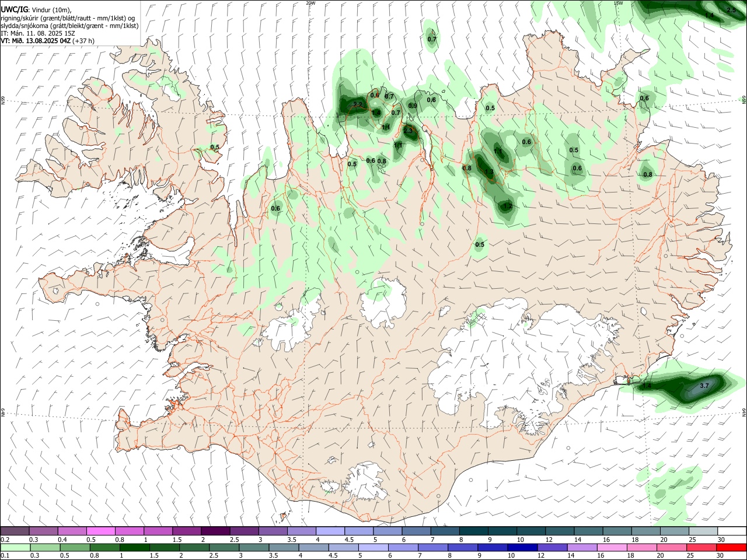The height and width of the screenshot is (560, 747).
Task: Click the 1.4 value beside the 2.5 map value
Action: pyautogui.click(x=710, y=15)
